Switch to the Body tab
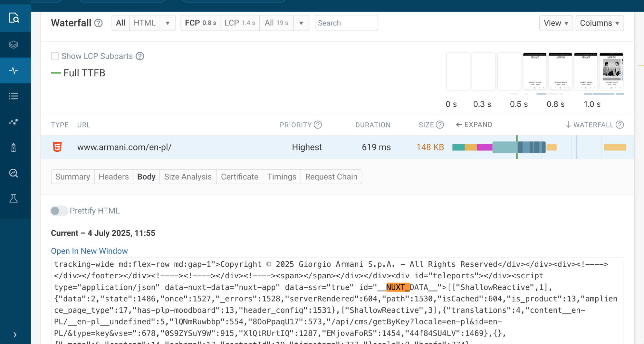Image resolution: width=644 pixels, height=344 pixels. 146,177
